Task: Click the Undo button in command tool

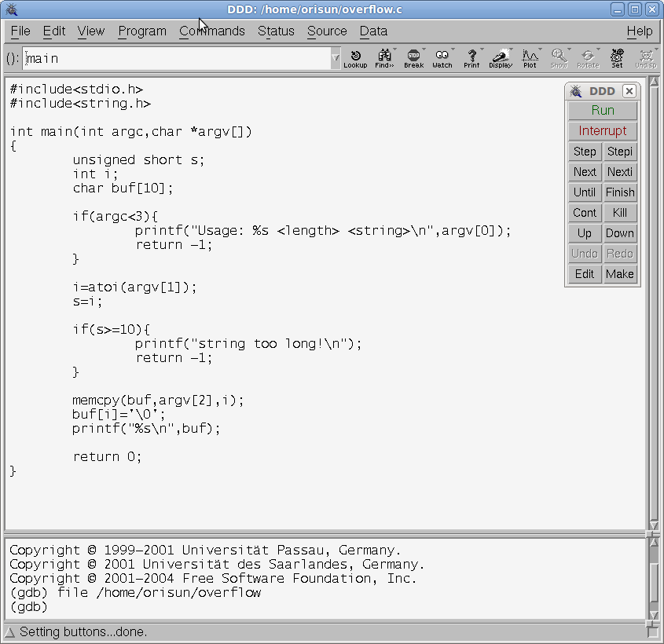Action: pos(585,254)
